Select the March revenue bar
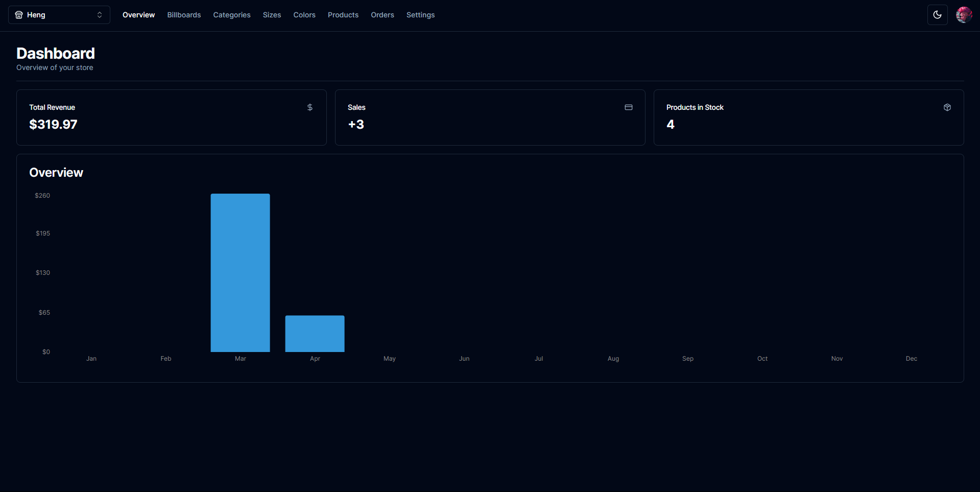Viewport: 980px width, 492px height. coord(240,272)
